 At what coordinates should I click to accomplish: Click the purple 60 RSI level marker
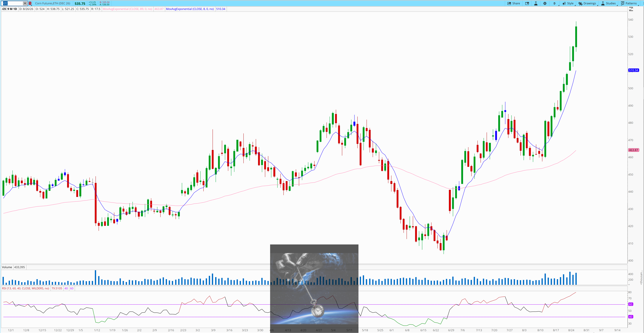[x=630, y=304]
